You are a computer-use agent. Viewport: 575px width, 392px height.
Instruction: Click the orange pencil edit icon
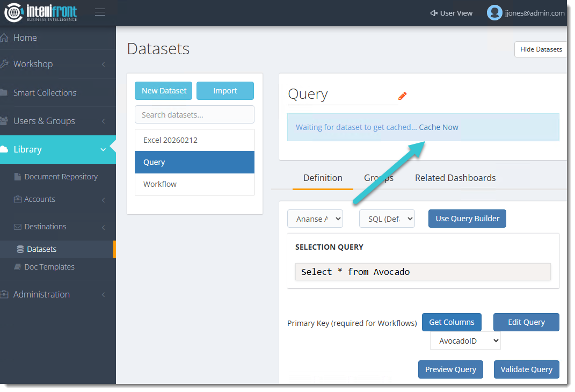pyautogui.click(x=402, y=96)
